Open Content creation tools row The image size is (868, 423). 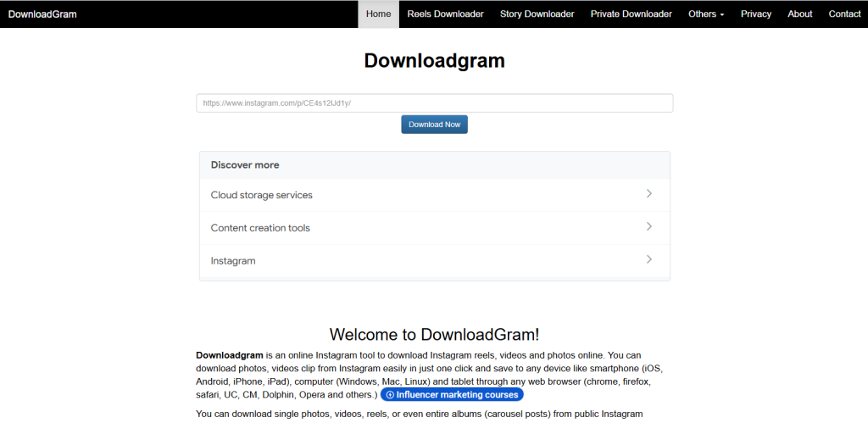[435, 227]
